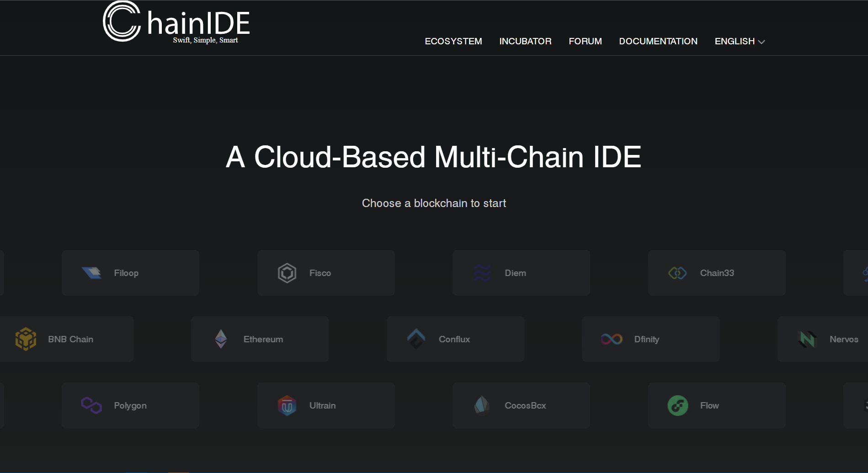
Task: Click the Polygon purple icon
Action: click(91, 405)
